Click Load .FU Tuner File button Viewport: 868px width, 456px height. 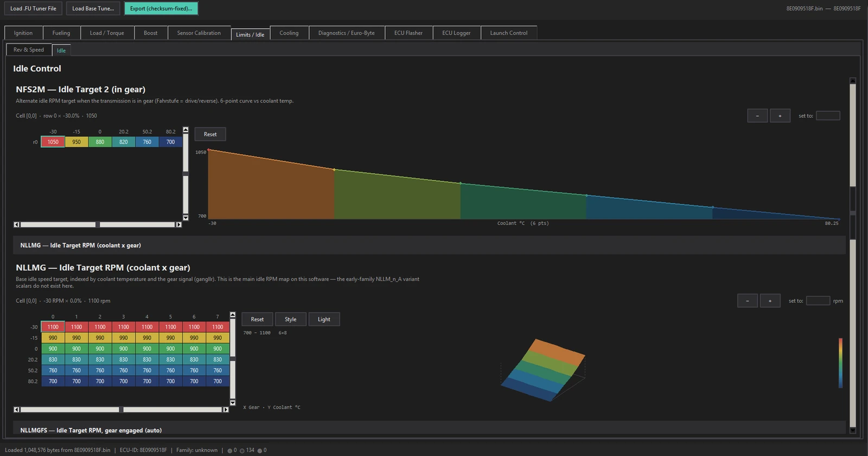click(33, 9)
